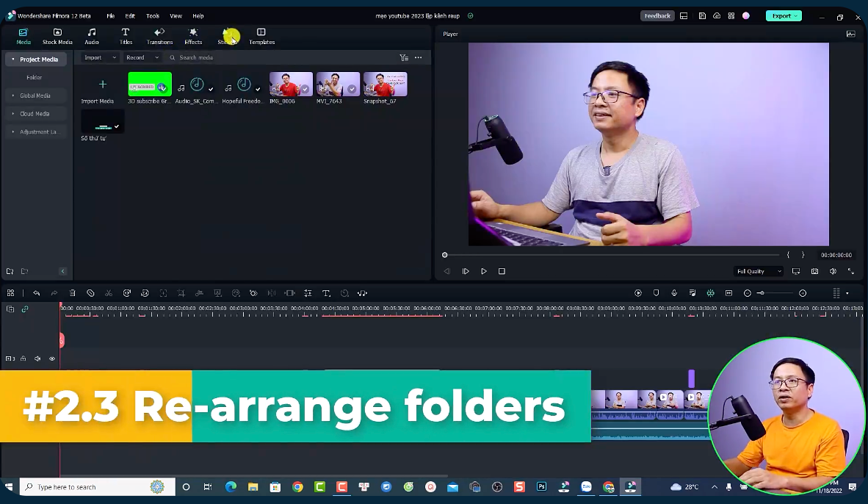
Task: Expand the Import dropdown
Action: tap(100, 57)
